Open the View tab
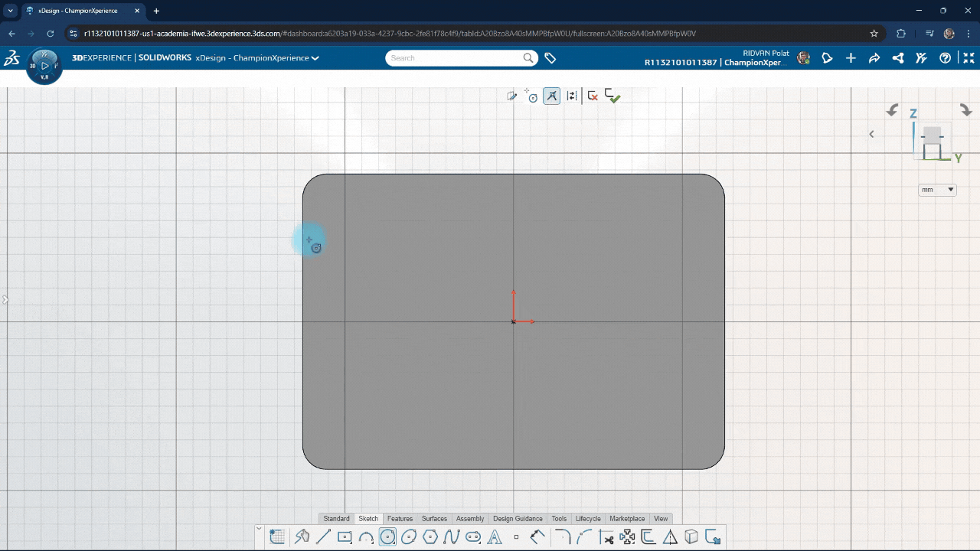 pos(661,519)
